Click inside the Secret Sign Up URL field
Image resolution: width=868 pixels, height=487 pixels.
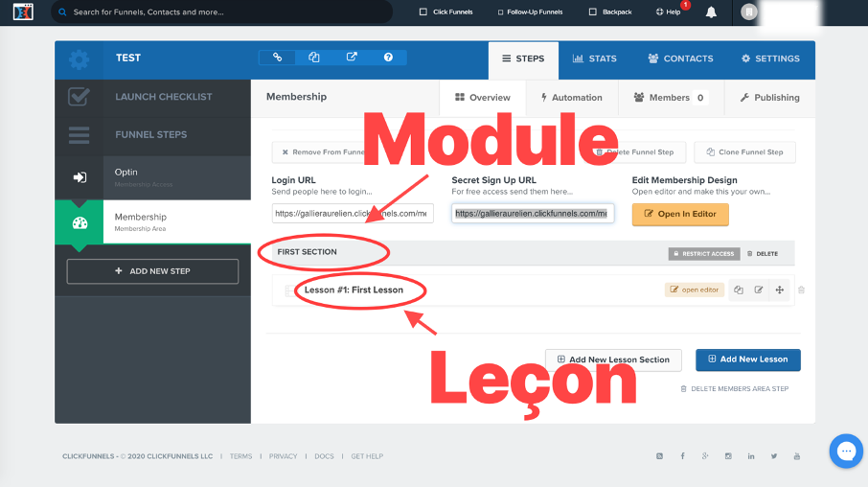pyautogui.click(x=533, y=214)
